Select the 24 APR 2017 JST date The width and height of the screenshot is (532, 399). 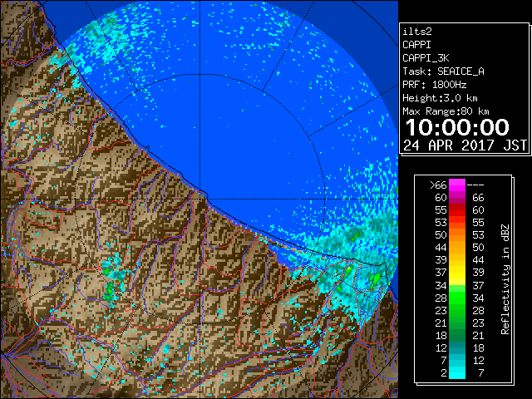465,145
